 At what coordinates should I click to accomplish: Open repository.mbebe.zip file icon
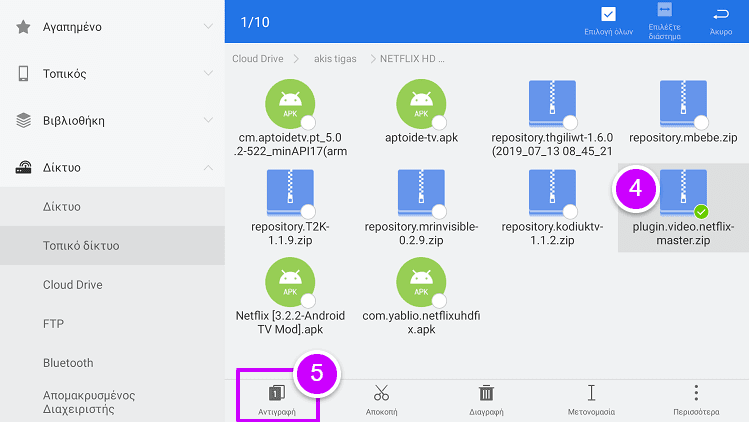[683, 104]
